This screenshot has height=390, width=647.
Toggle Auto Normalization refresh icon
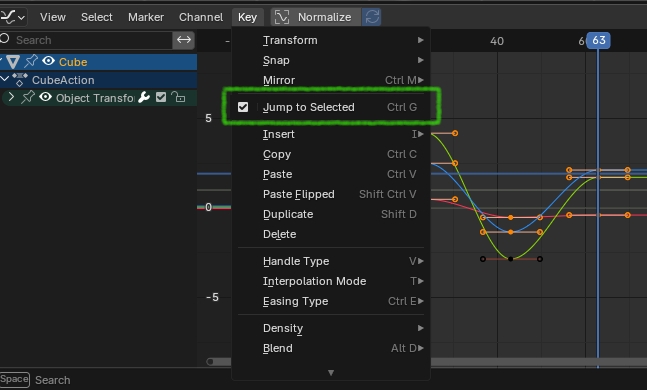tap(372, 17)
